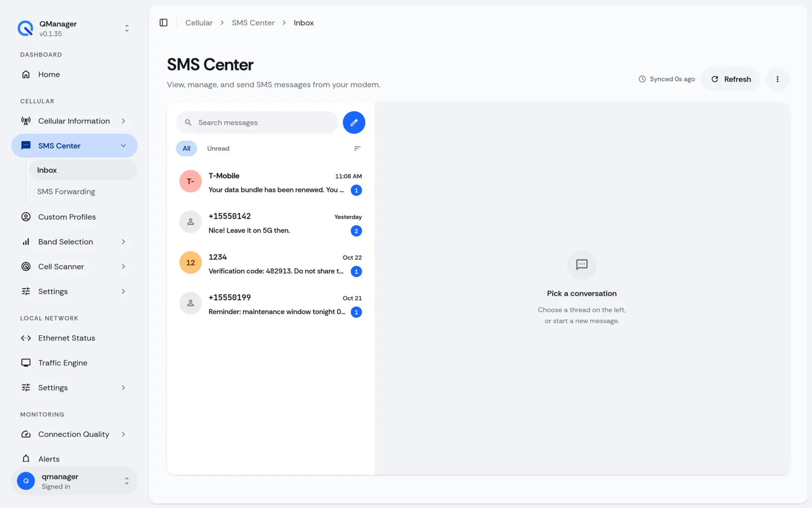Image resolution: width=812 pixels, height=508 pixels.
Task: Open the sort messages filter icon
Action: point(357,148)
